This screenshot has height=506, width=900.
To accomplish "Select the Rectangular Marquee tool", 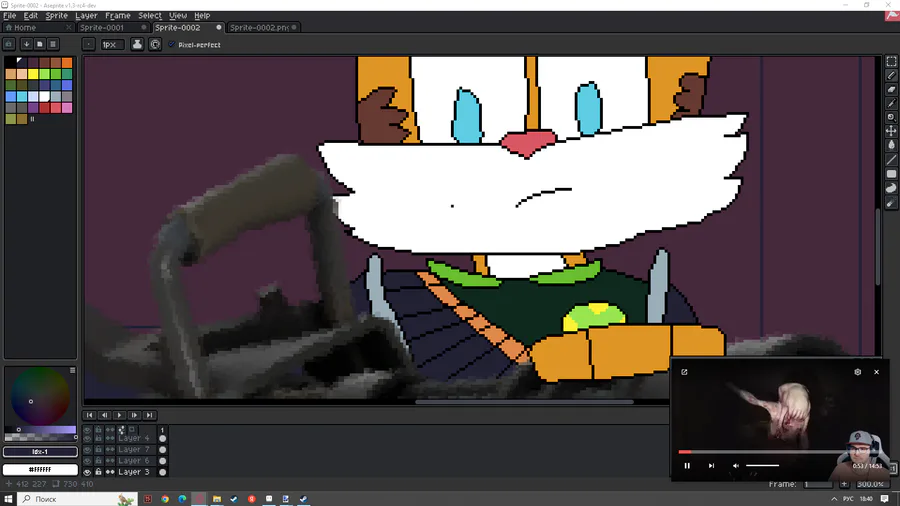I will (891, 61).
